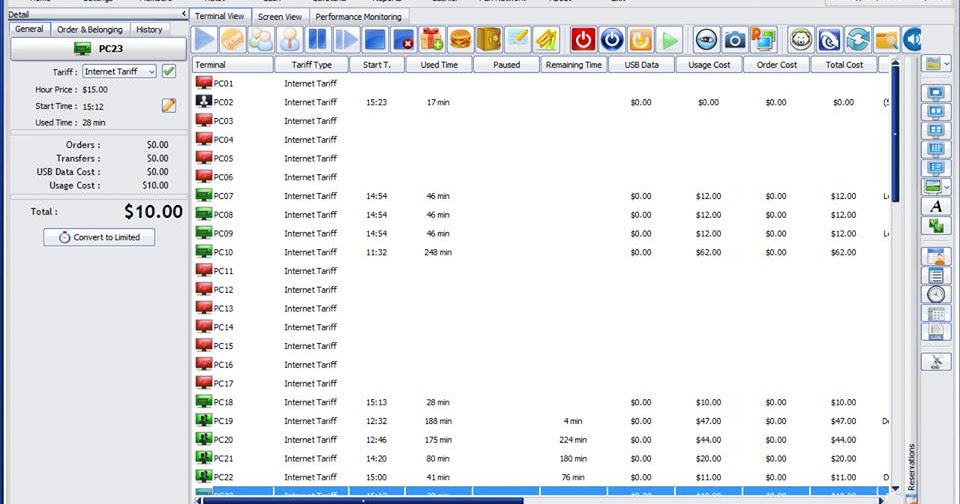Open the hamburger food order icon
Image resolution: width=960 pixels, height=504 pixels.
tap(460, 40)
